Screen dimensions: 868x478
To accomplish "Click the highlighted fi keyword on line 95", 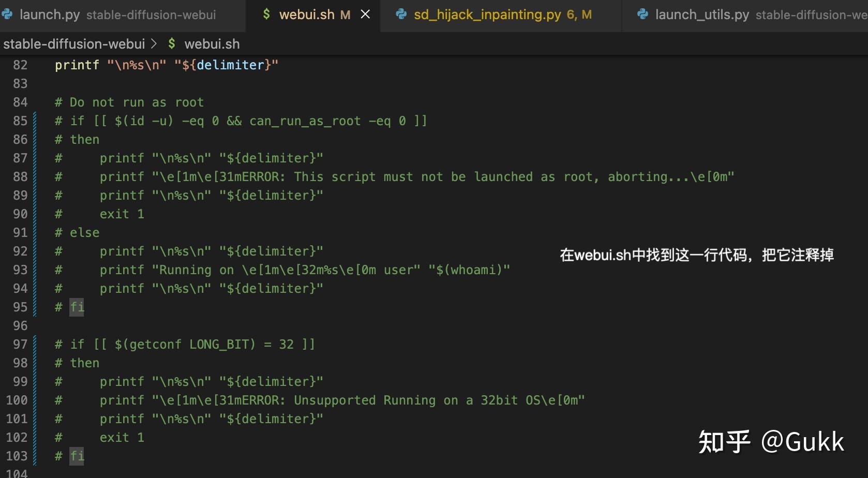I will (77, 307).
